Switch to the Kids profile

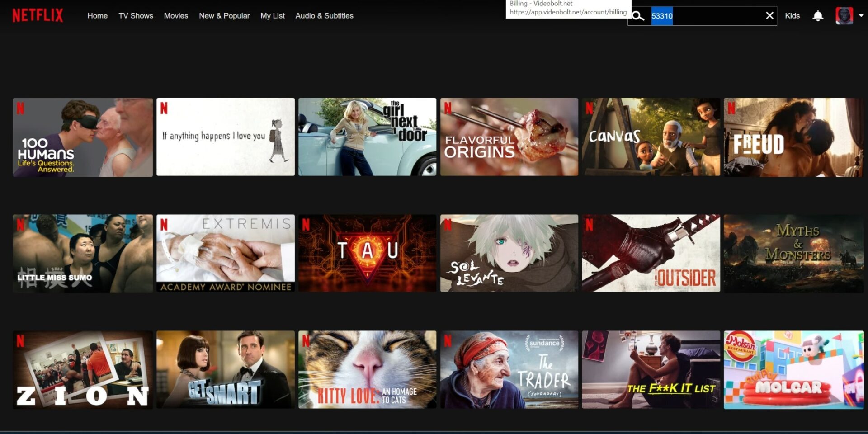point(792,15)
